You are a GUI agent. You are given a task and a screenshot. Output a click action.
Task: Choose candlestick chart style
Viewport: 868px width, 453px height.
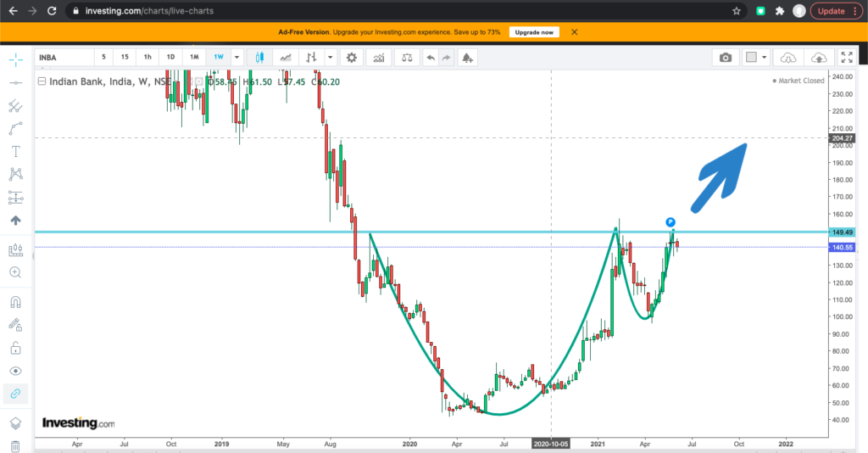[259, 58]
